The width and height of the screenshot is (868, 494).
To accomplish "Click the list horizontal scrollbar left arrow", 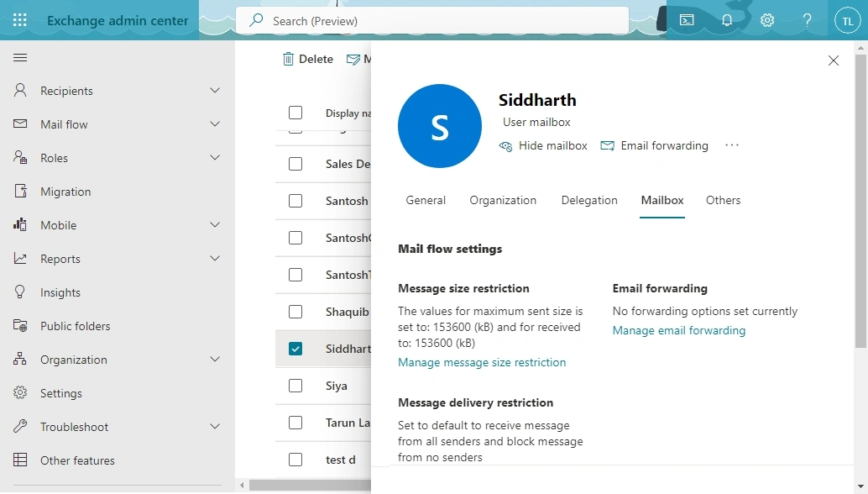I will (242, 485).
